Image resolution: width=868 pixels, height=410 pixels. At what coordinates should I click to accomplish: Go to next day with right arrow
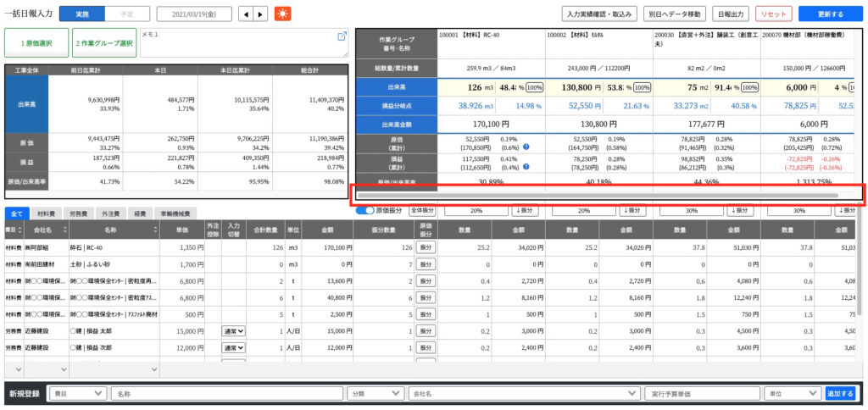[x=261, y=14]
